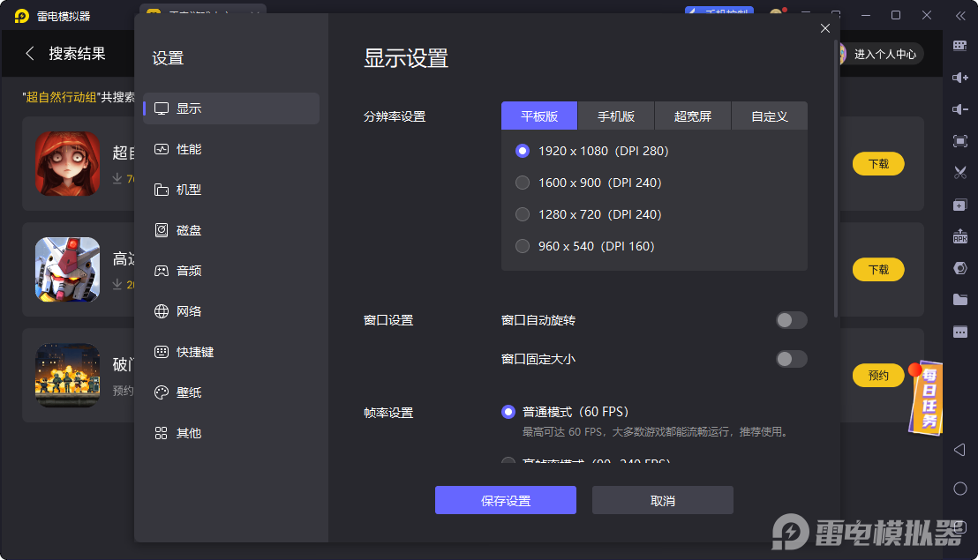Click the audio icon beside 音频

(x=162, y=271)
